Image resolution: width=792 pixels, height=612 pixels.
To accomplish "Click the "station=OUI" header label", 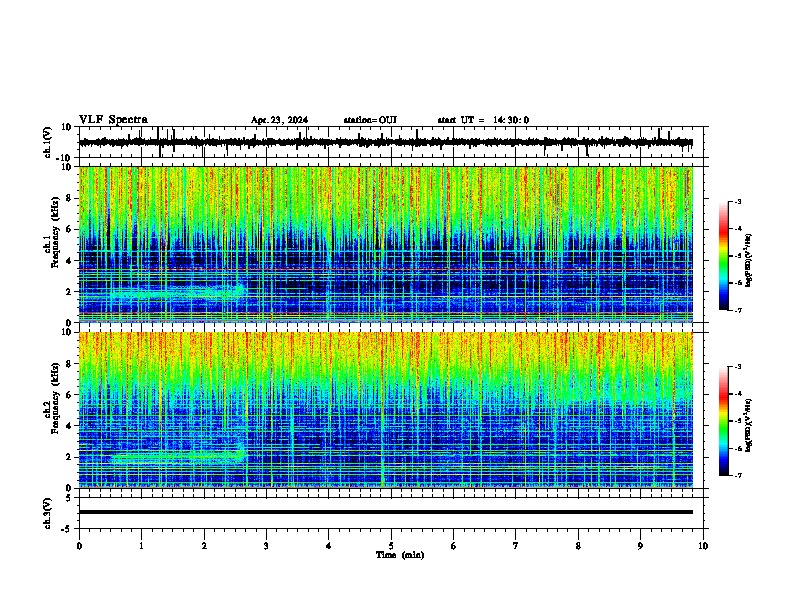I will (x=370, y=120).
